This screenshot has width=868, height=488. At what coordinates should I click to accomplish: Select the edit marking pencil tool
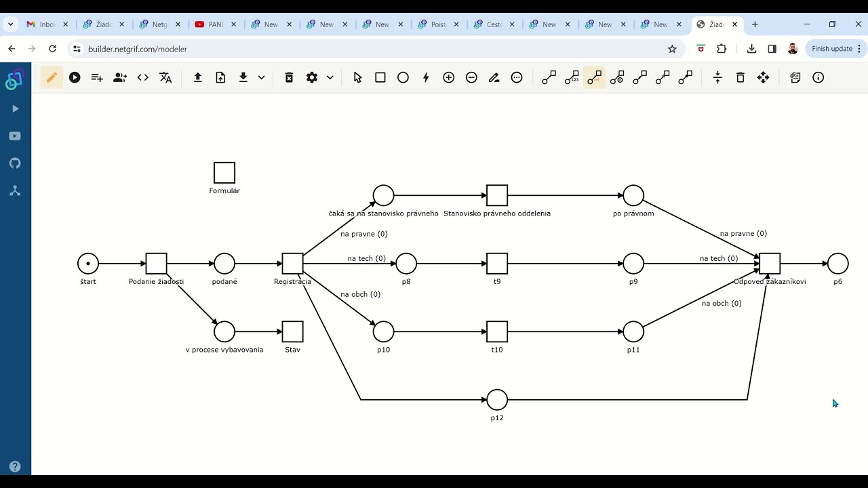pyautogui.click(x=494, y=78)
